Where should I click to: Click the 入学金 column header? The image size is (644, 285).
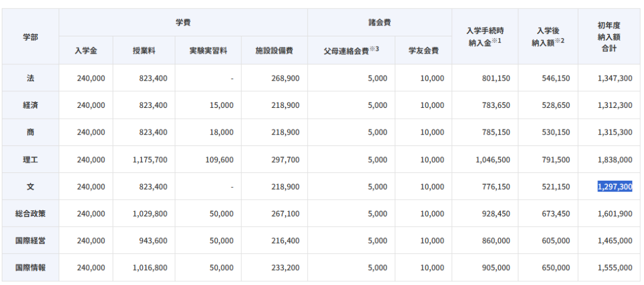86,51
